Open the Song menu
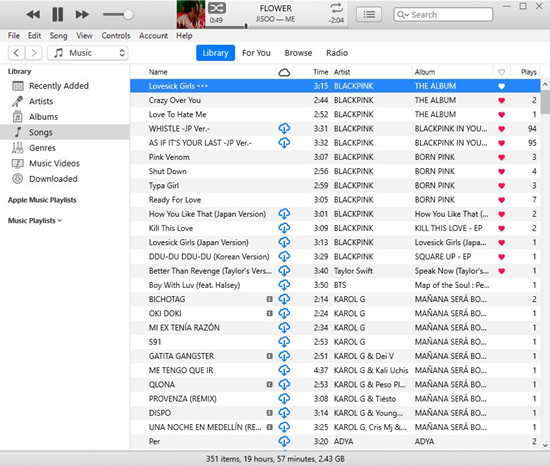Viewport: 550px width, 466px height. click(x=58, y=36)
